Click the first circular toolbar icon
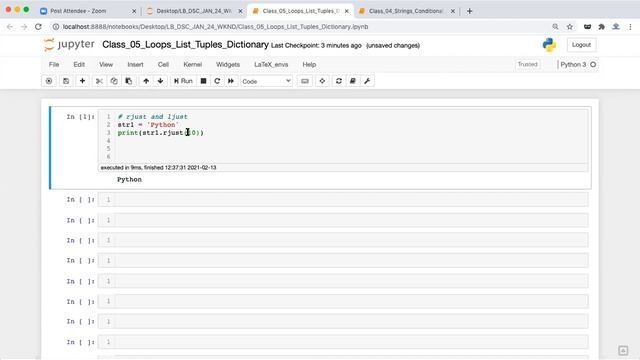Viewport: 640px width, 360px height. click(x=49, y=81)
